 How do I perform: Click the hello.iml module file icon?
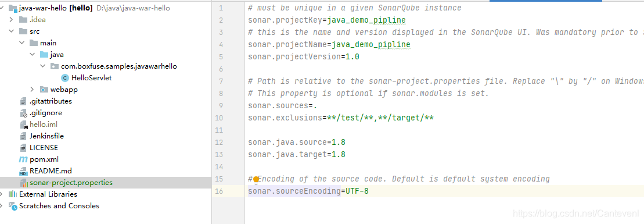(x=23, y=125)
